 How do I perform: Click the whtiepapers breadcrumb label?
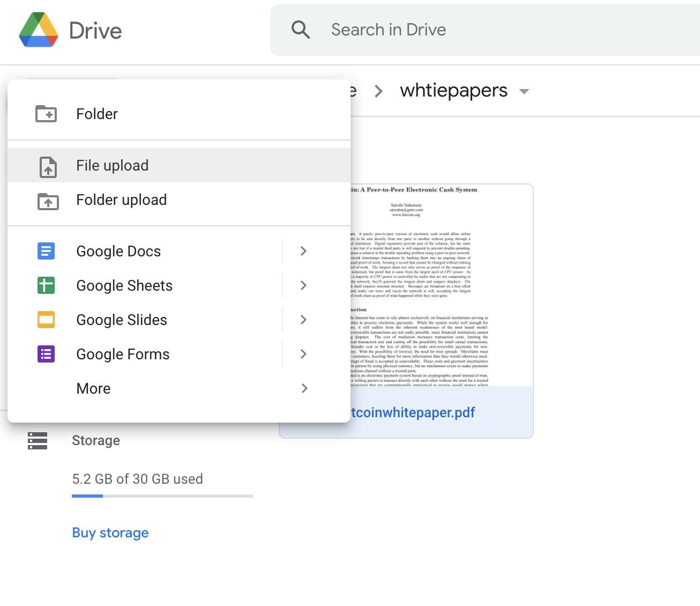(453, 90)
